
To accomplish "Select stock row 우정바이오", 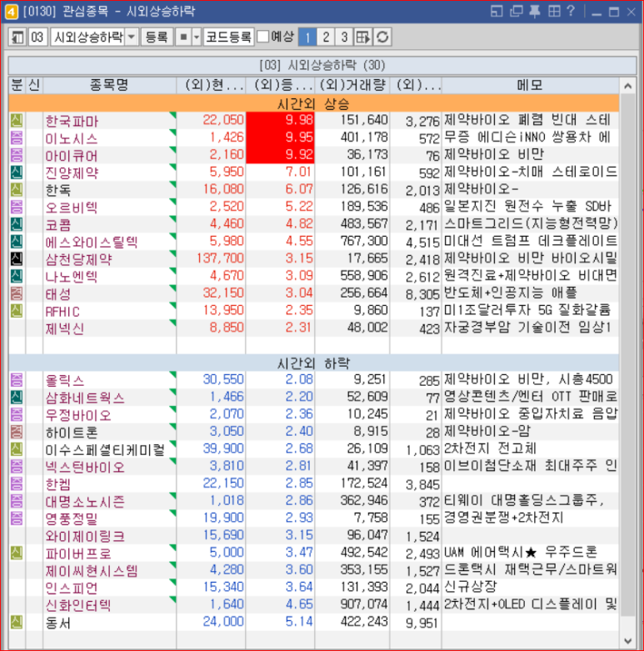I will click(314, 415).
